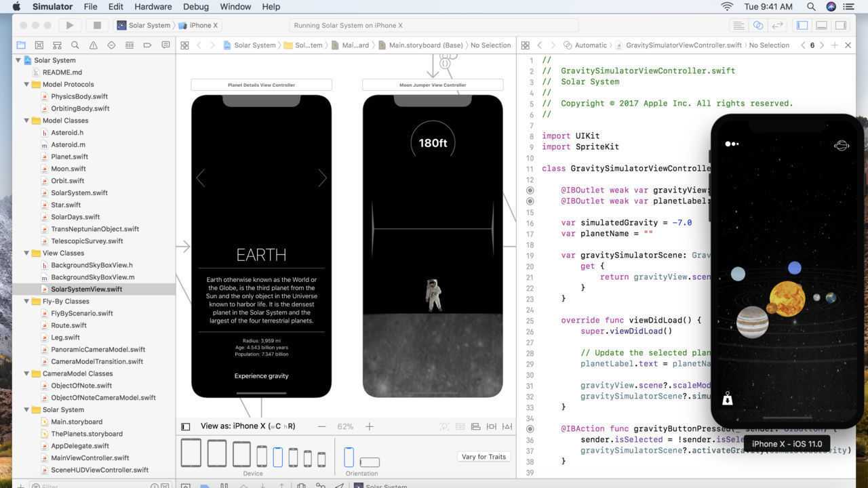The image size is (868, 488).
Task: Choose iPhone X run destination
Action: tap(198, 25)
